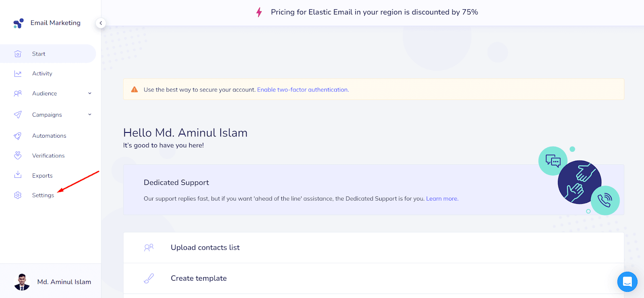Image resolution: width=644 pixels, height=298 pixels.
Task: Open the Md. Aminul Islam profile avatar
Action: point(22,282)
